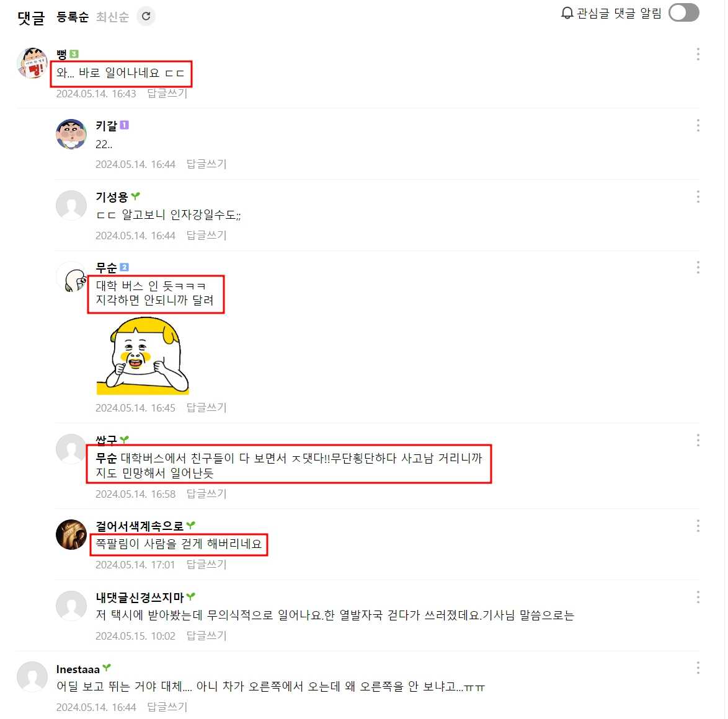Click the bell icon beside 관심글 댓글 알림
The width and height of the screenshot is (728, 719).
(x=567, y=13)
